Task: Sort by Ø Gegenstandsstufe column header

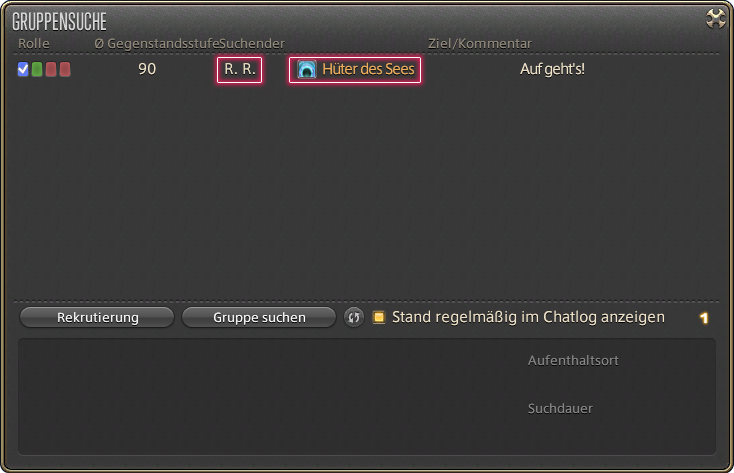Action: pyautogui.click(x=157, y=44)
